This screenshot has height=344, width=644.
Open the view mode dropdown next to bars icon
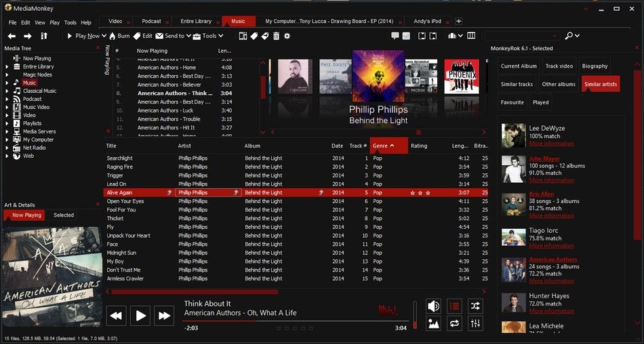pyautogui.click(x=460, y=36)
